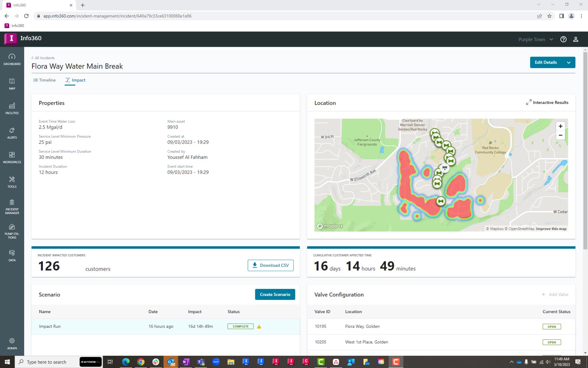This screenshot has width=588, height=368.
Task: Expand the Edit Details dropdown arrow
Action: (x=569, y=62)
